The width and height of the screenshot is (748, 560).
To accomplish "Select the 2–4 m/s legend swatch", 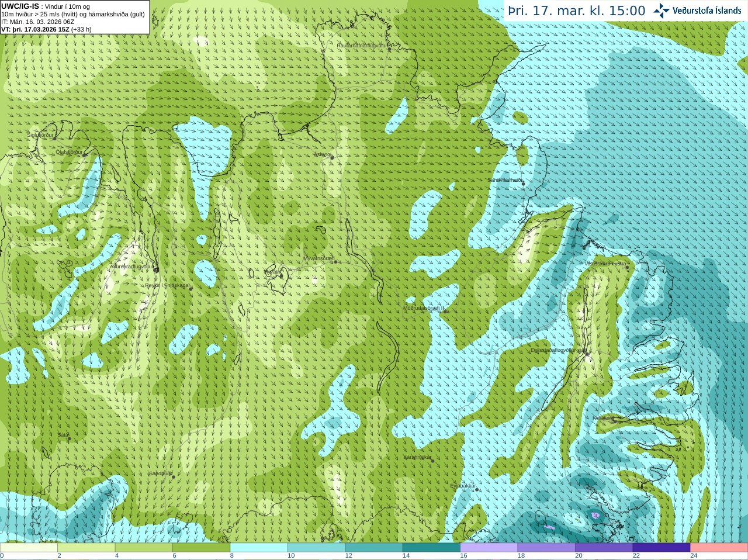I will coord(86,548).
